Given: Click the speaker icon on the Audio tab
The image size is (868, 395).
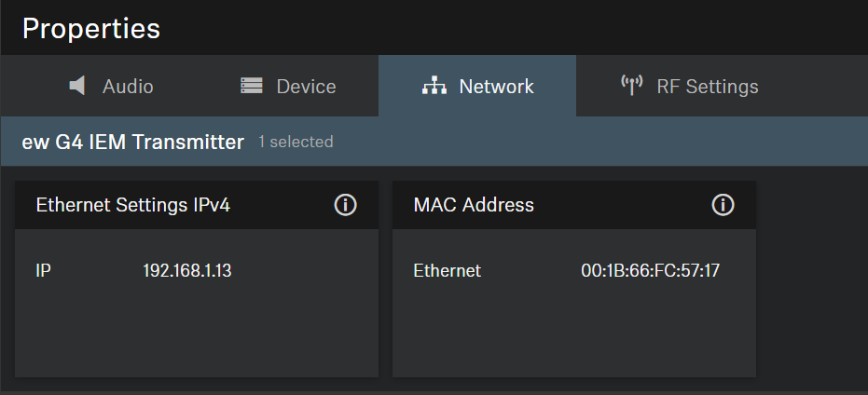Looking at the screenshot, I should tap(78, 87).
